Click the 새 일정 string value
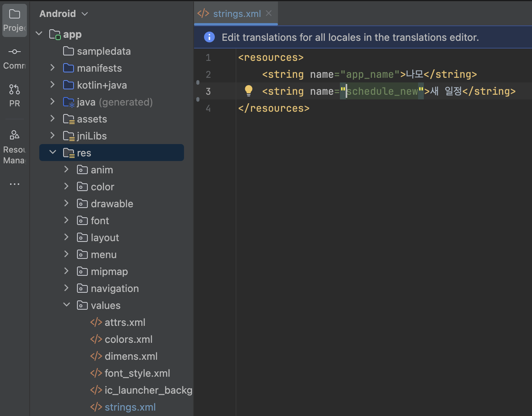The height and width of the screenshot is (416, 532). [x=446, y=91]
